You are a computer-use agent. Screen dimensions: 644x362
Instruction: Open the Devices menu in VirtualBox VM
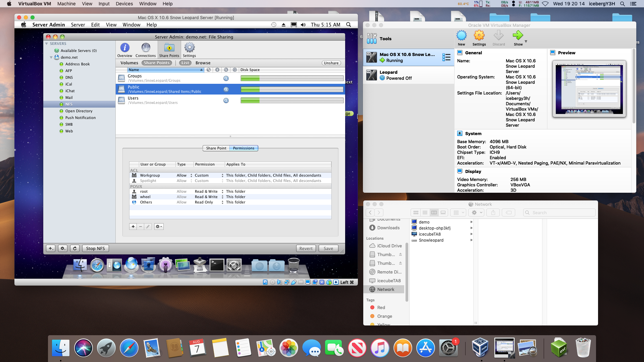click(124, 4)
